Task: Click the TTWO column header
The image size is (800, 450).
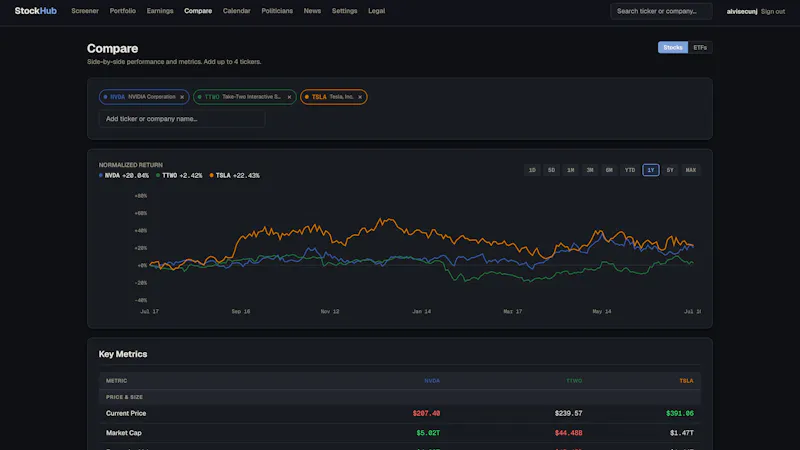Action: (x=574, y=381)
